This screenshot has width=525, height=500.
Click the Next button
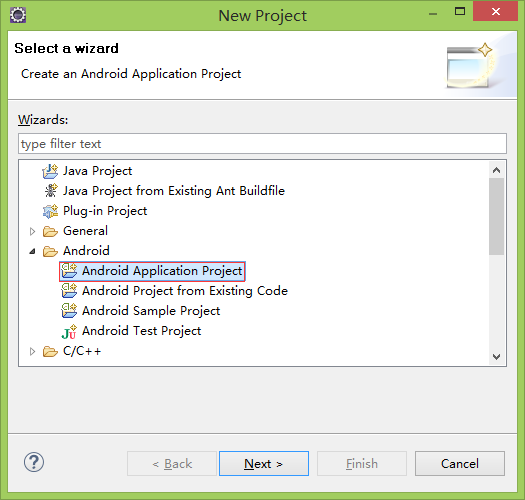[x=264, y=463]
